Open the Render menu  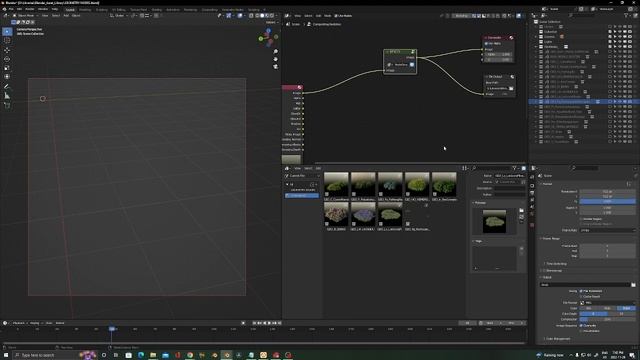point(30,9)
